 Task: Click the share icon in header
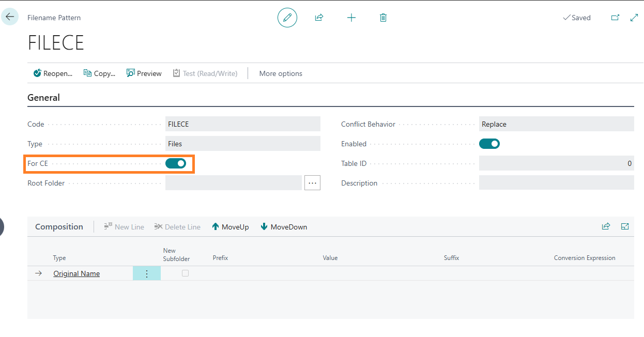tap(319, 18)
